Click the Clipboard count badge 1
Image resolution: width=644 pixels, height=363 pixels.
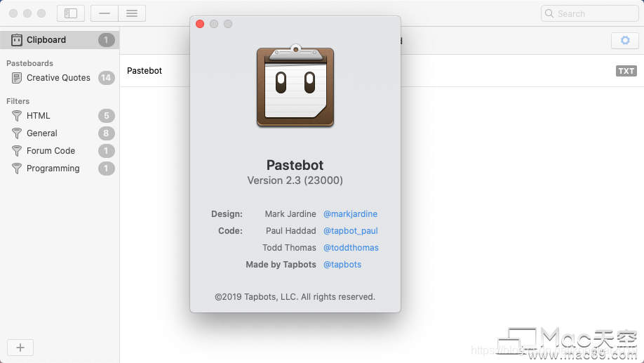pos(107,40)
